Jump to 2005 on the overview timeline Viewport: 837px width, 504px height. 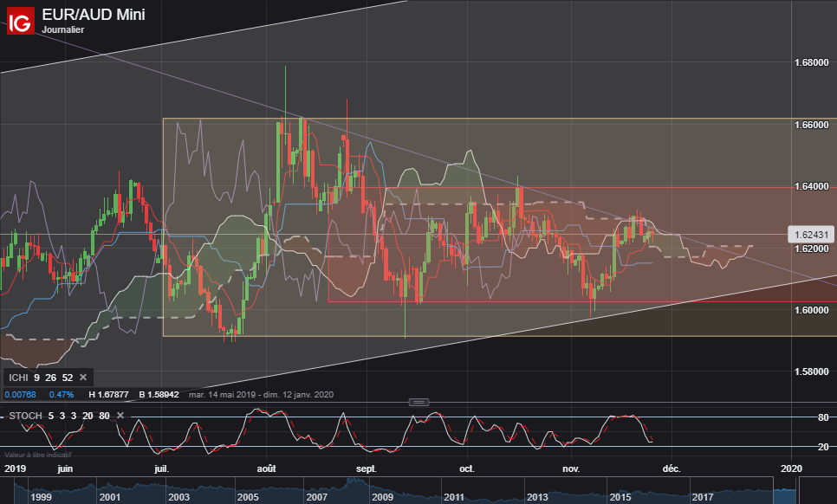click(247, 497)
